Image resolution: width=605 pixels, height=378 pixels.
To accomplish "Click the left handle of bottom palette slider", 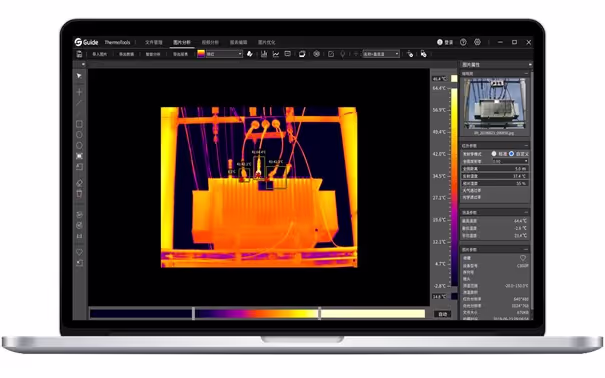I will [193, 313].
